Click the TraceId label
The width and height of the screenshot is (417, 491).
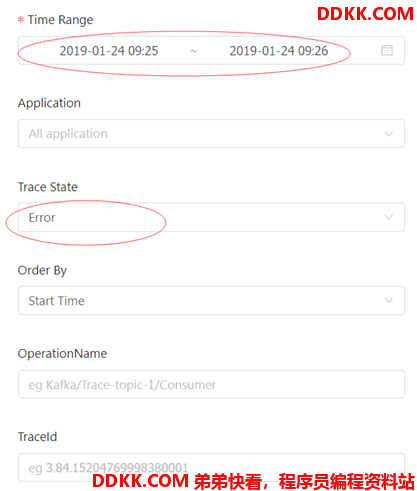point(37,437)
